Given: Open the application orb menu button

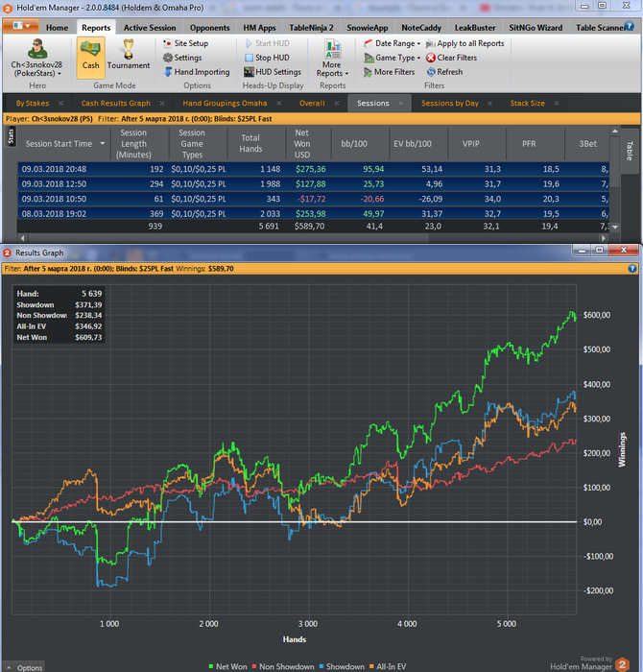Looking at the screenshot, I should (x=20, y=26).
